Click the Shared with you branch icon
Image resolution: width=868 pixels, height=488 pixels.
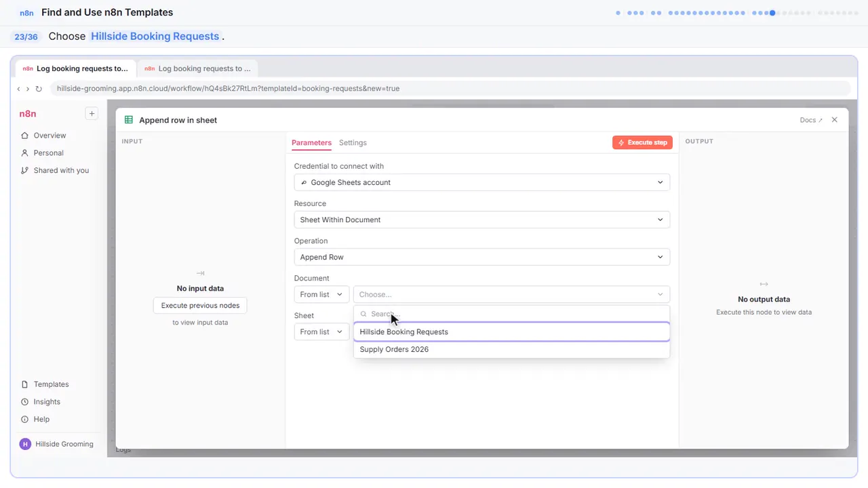25,171
